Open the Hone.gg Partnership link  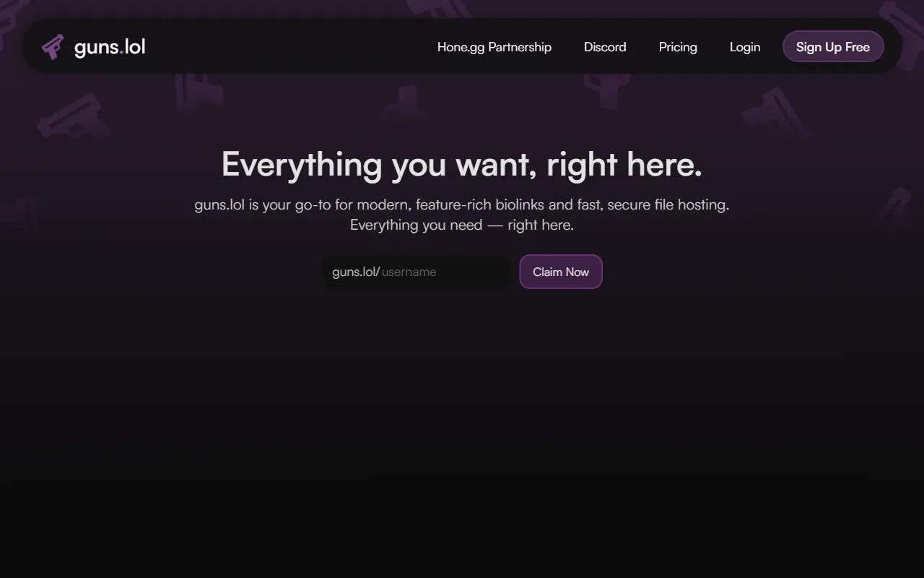coord(494,47)
